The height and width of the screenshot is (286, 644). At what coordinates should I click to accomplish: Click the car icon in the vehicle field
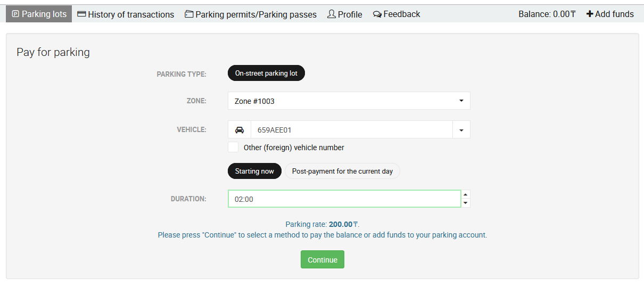point(240,130)
